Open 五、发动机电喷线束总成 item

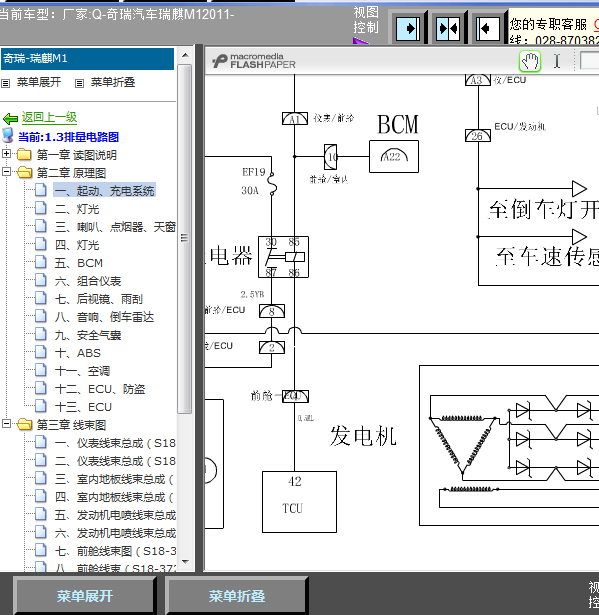(115, 515)
